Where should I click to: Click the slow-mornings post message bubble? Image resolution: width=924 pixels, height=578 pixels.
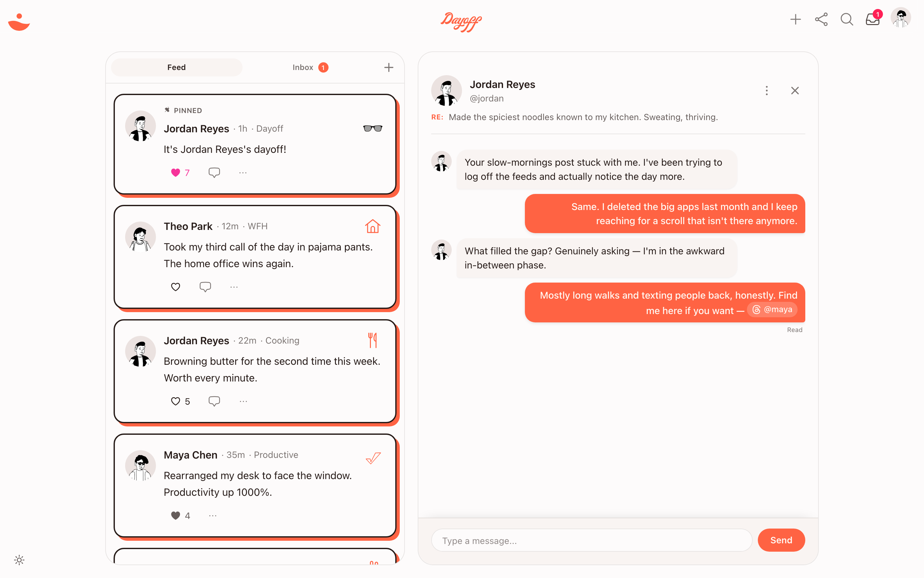(x=596, y=170)
